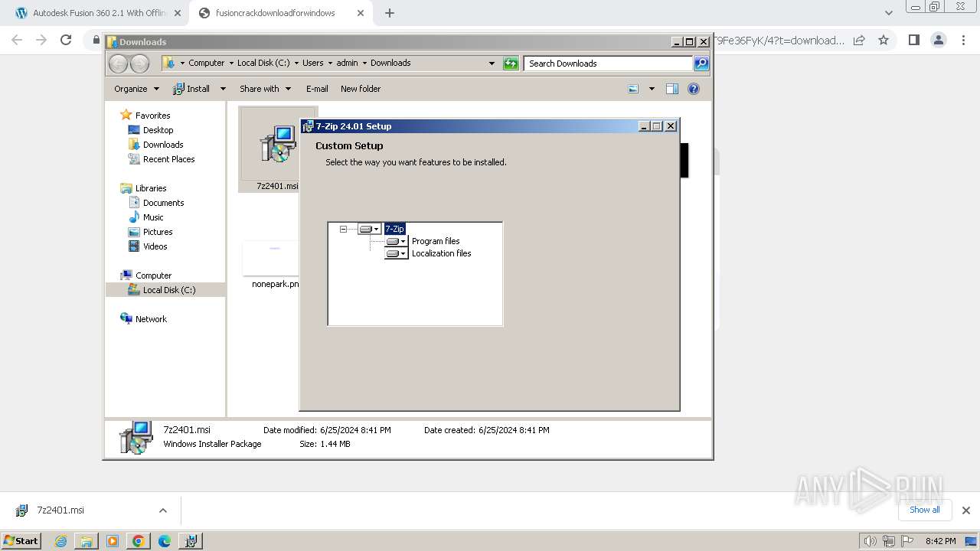Close the Chrome downloads bar

tap(965, 510)
